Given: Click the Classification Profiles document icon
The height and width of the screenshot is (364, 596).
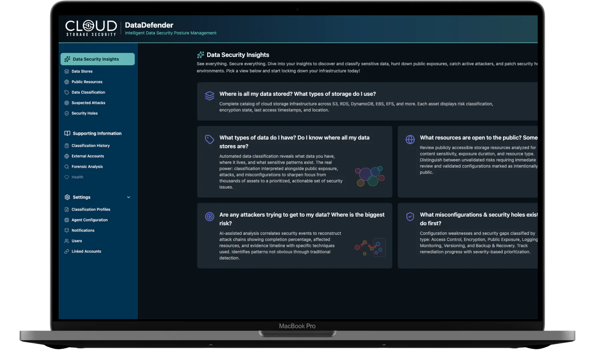Looking at the screenshot, I should pyautogui.click(x=67, y=210).
